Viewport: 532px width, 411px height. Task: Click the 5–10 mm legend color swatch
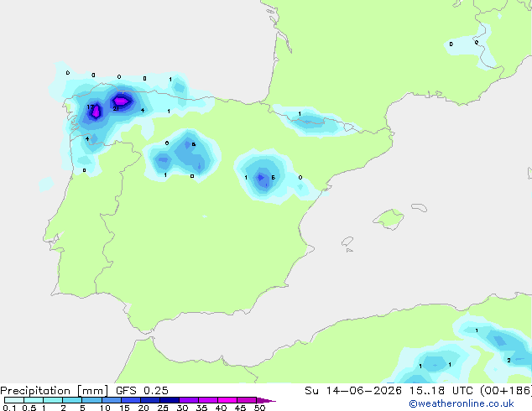(x=91, y=400)
